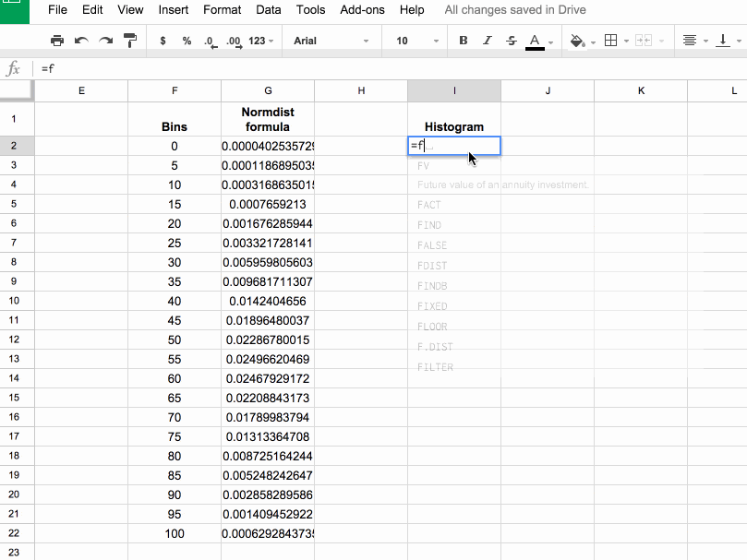Open the Format menu
Viewport: 747px width, 560px height.
tap(222, 10)
